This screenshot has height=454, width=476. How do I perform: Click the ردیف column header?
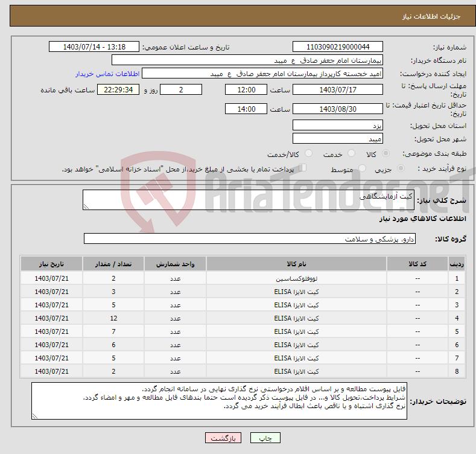click(457, 264)
